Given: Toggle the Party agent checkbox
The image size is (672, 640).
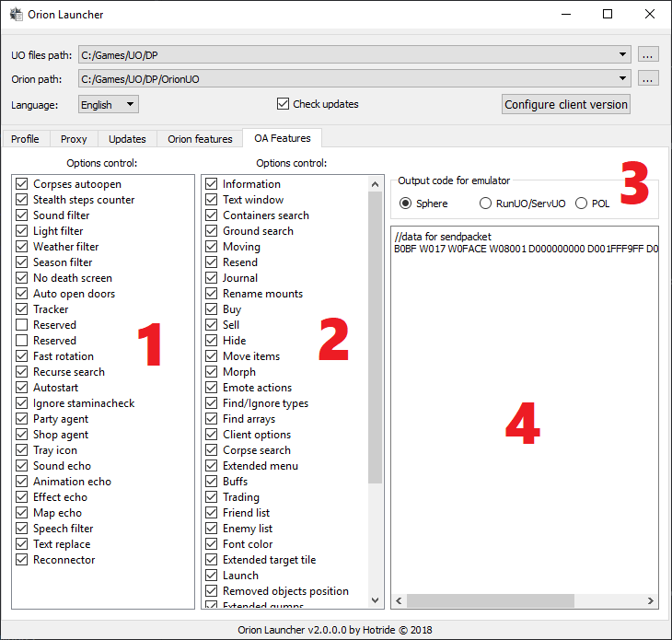Looking at the screenshot, I should (22, 418).
